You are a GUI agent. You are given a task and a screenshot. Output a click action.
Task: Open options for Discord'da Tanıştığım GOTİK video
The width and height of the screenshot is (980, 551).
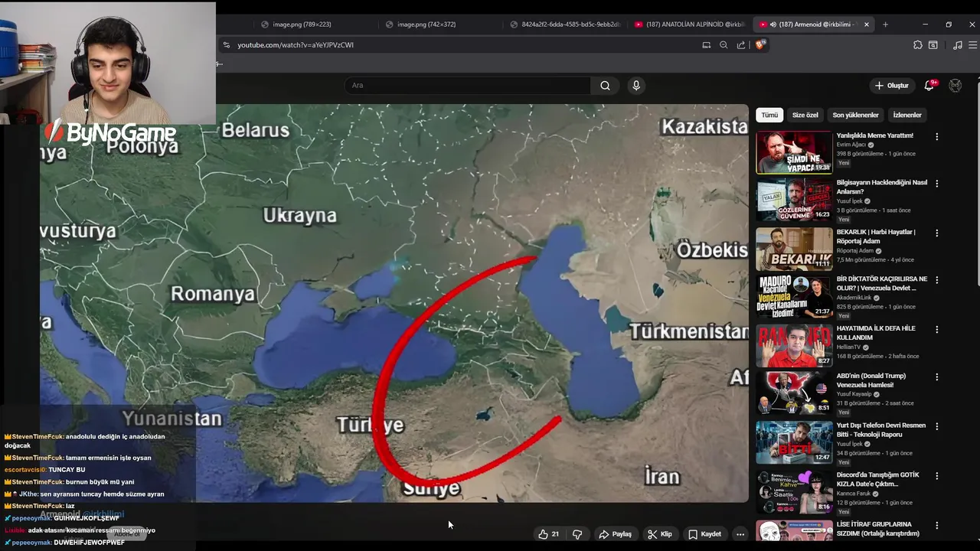[936, 476]
